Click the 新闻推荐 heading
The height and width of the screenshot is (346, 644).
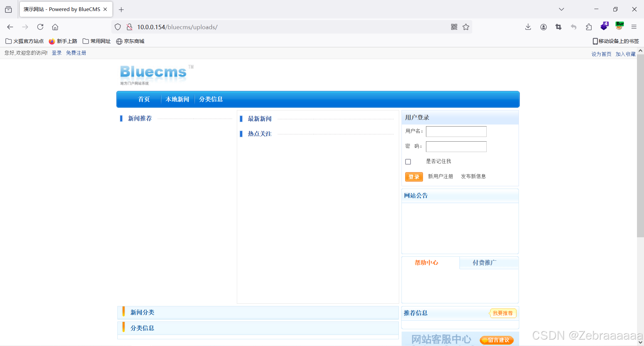click(140, 118)
